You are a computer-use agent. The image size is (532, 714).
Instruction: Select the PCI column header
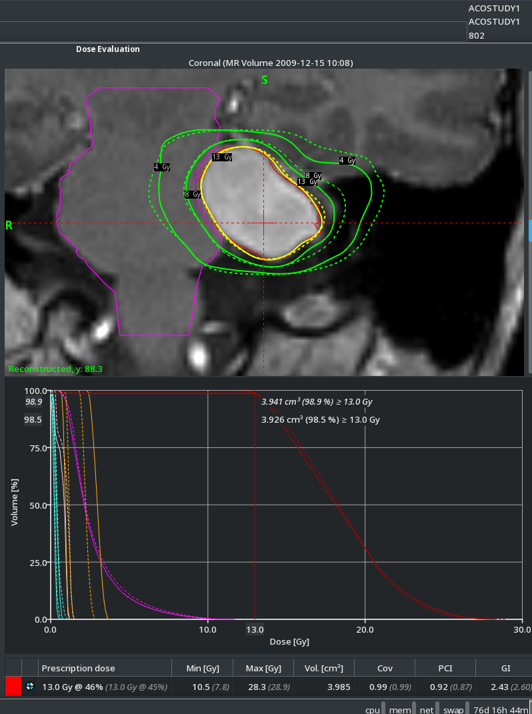445,668
